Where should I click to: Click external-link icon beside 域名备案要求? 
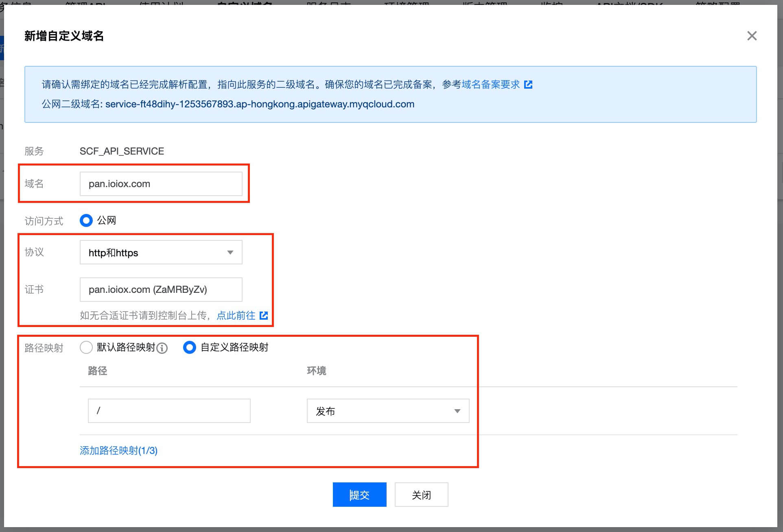coord(528,85)
